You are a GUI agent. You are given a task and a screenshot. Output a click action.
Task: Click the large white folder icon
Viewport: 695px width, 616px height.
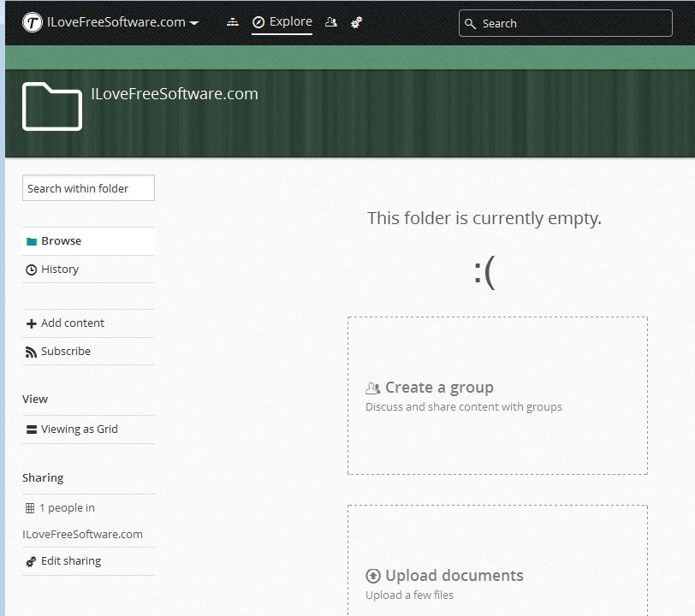(52, 106)
